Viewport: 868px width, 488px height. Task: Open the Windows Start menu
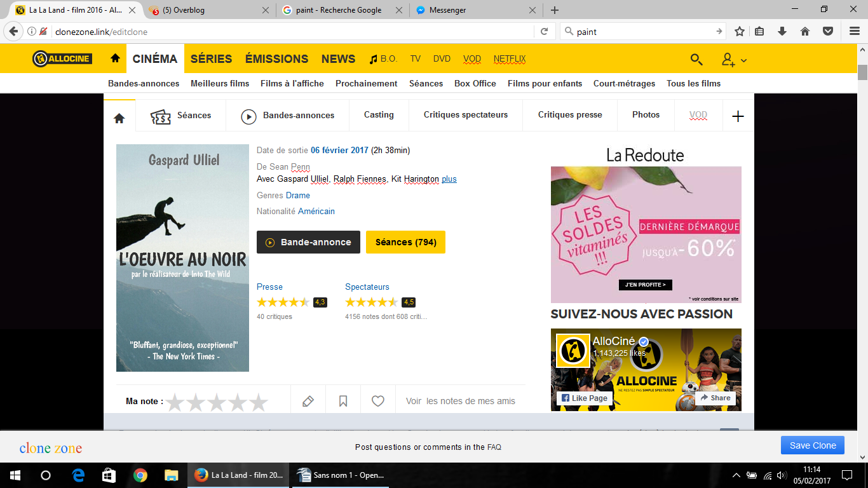click(x=15, y=475)
